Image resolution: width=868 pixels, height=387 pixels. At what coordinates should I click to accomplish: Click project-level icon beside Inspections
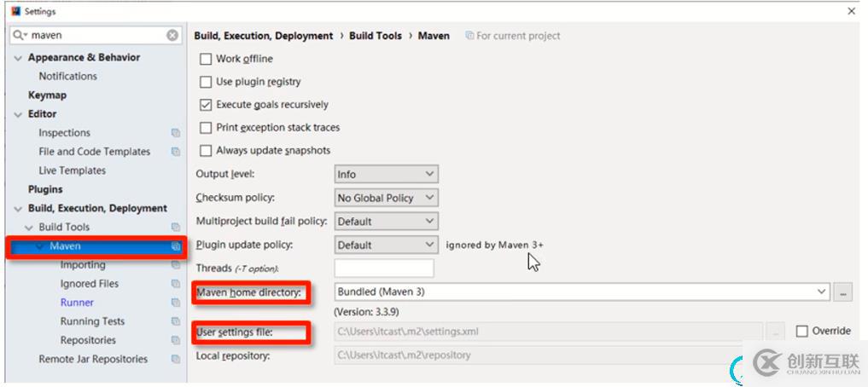point(176,133)
